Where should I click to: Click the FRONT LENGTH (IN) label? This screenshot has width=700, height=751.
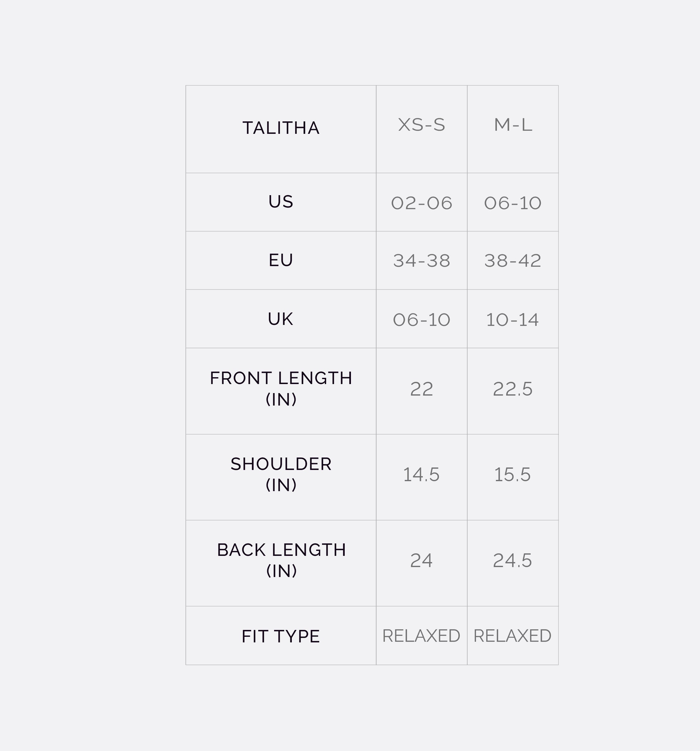coord(281,389)
